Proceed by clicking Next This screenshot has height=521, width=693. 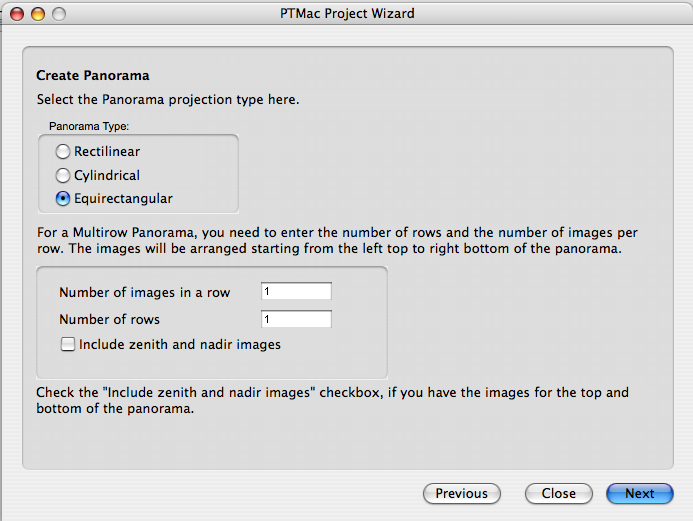pos(640,493)
